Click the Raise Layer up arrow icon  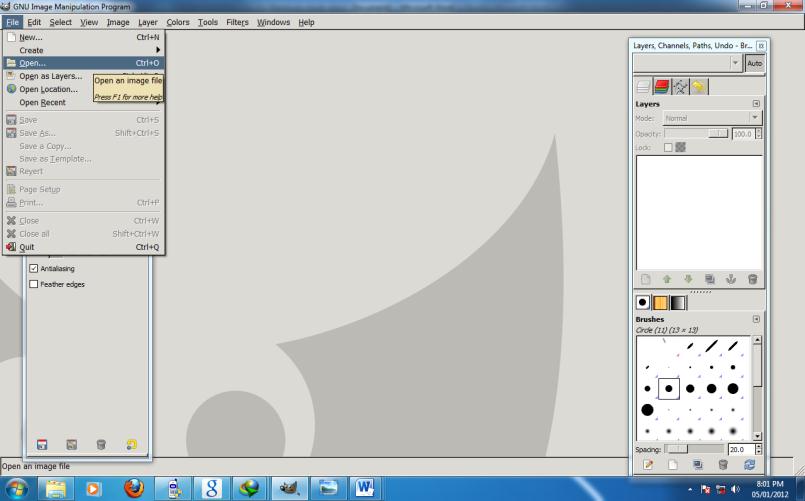(x=667, y=279)
